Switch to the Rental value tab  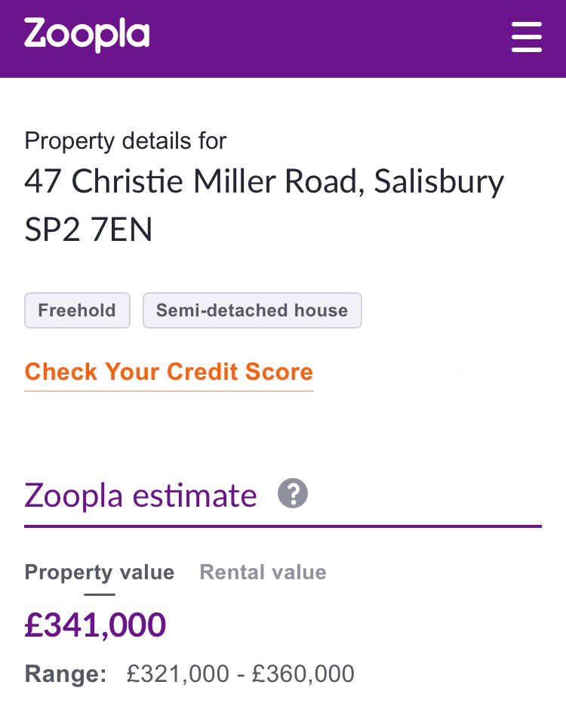[x=263, y=572]
